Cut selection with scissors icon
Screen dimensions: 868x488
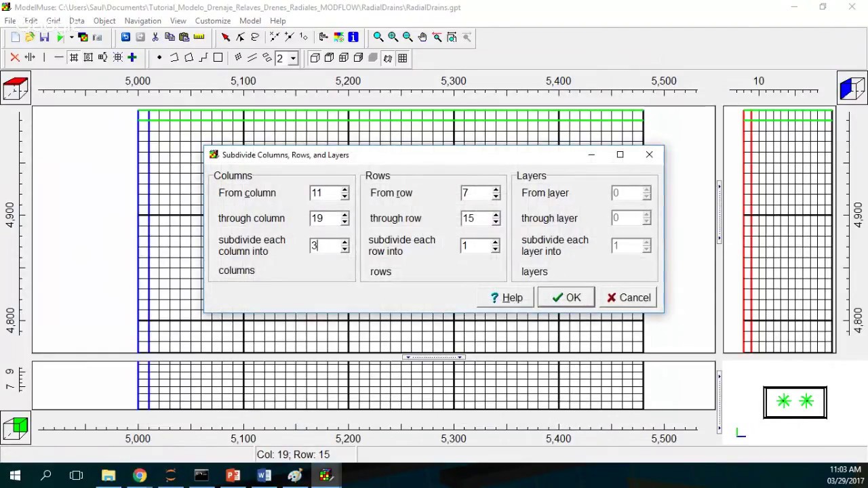(x=155, y=37)
